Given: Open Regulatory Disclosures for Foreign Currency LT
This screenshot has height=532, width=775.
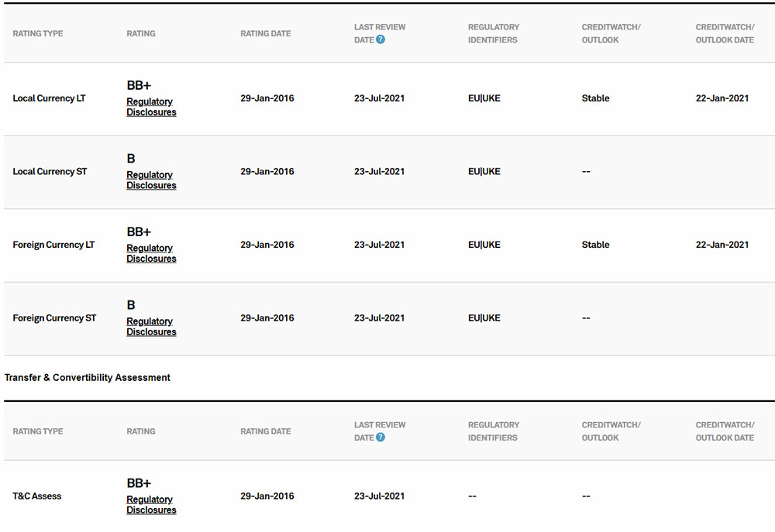Looking at the screenshot, I should (151, 253).
